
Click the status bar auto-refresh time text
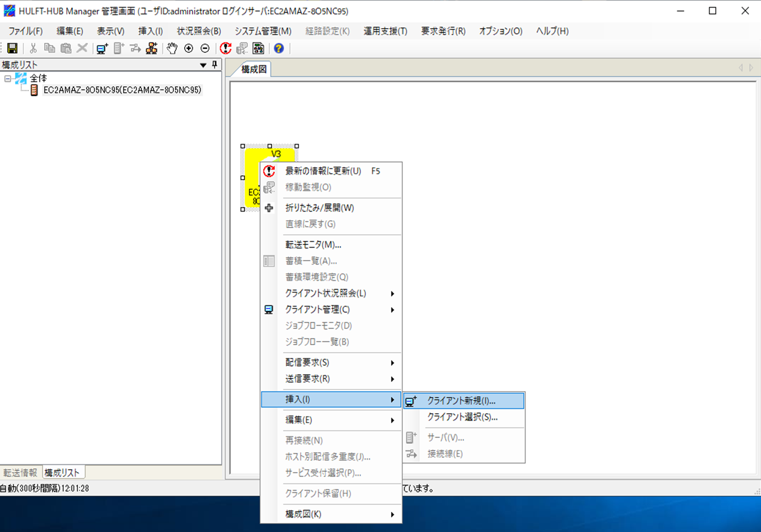(45, 488)
